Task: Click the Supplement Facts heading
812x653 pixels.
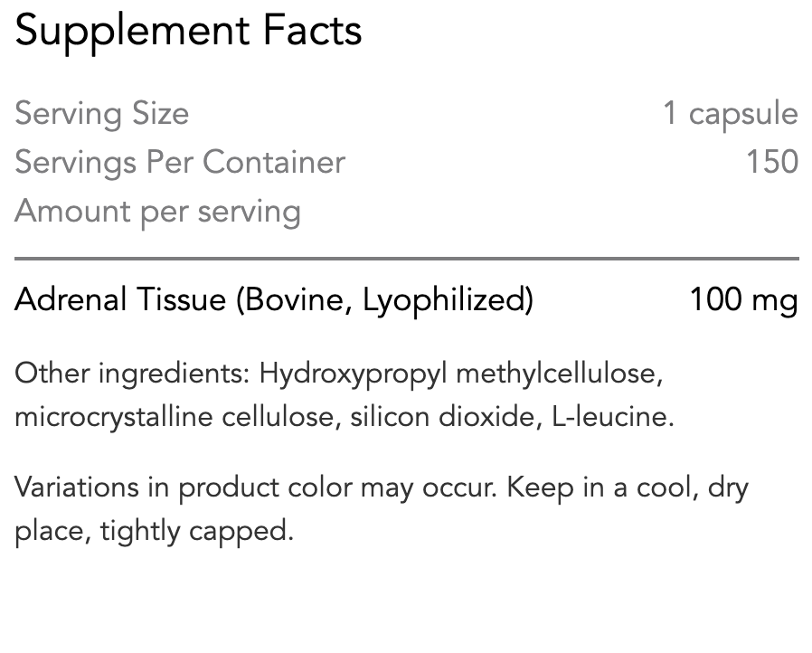Action: point(188,32)
